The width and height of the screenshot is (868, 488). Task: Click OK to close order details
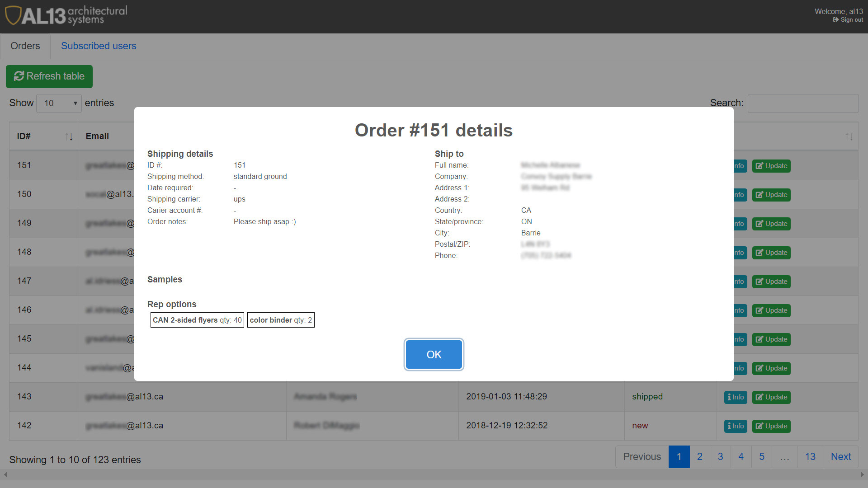pyautogui.click(x=434, y=355)
